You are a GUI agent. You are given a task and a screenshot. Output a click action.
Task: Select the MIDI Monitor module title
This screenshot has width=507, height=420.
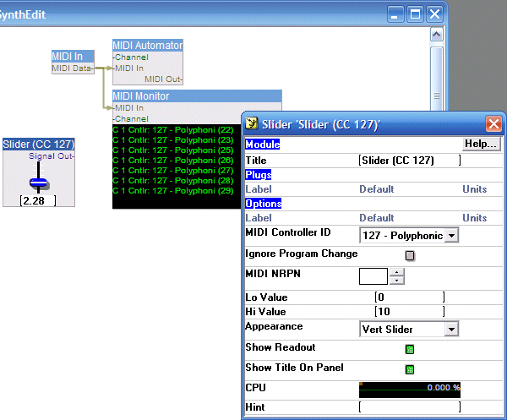(x=197, y=96)
